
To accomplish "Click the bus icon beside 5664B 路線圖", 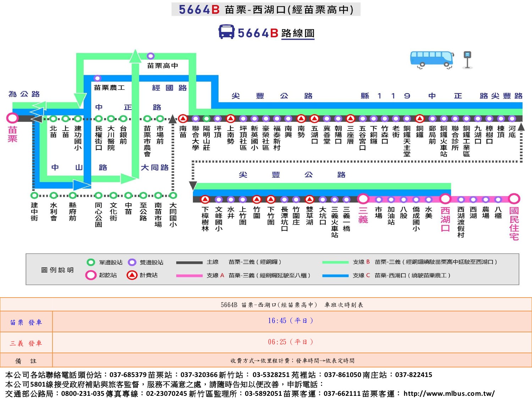I will pos(226,32).
